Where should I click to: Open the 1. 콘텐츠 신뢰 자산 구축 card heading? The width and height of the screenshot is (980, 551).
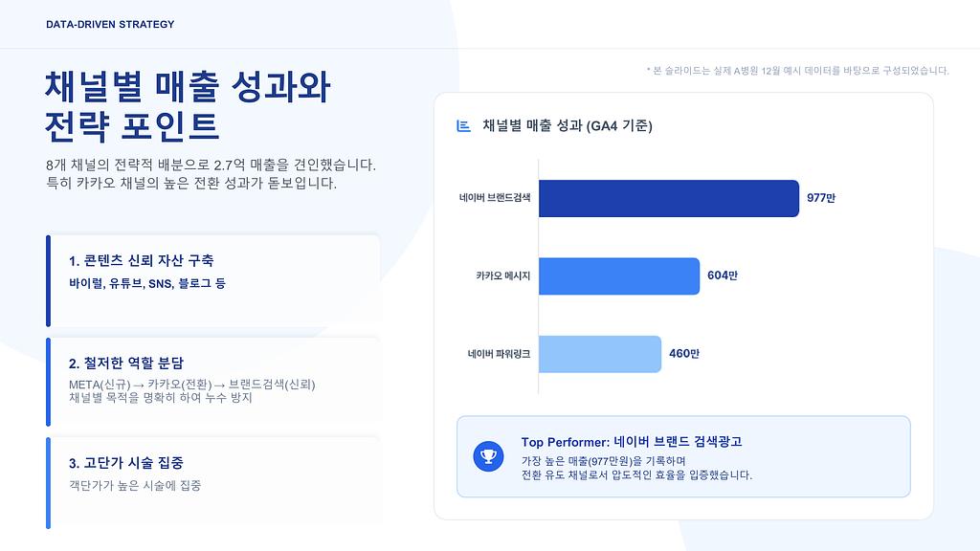point(142,261)
